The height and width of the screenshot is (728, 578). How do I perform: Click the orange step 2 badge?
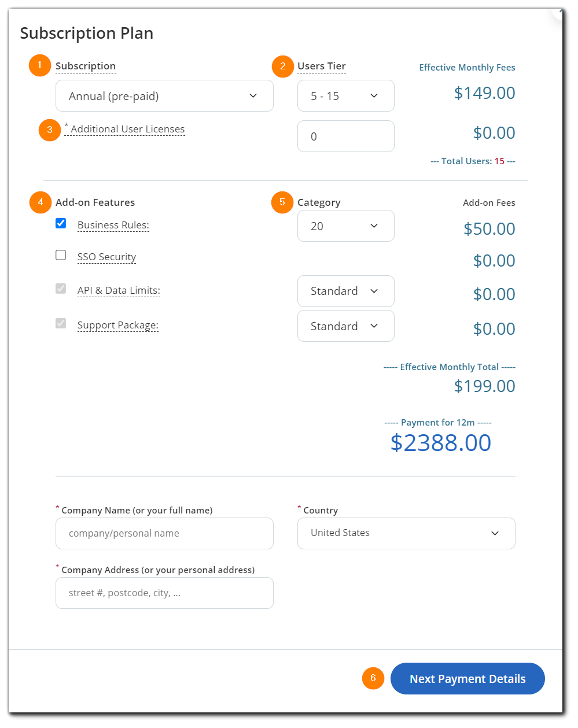(282, 66)
